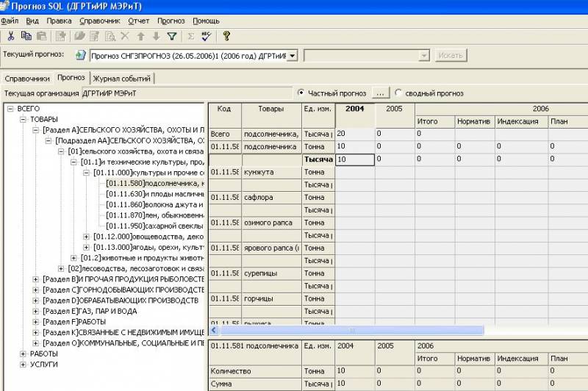
Task: Collapse Раздел А tree node
Action: (35, 130)
